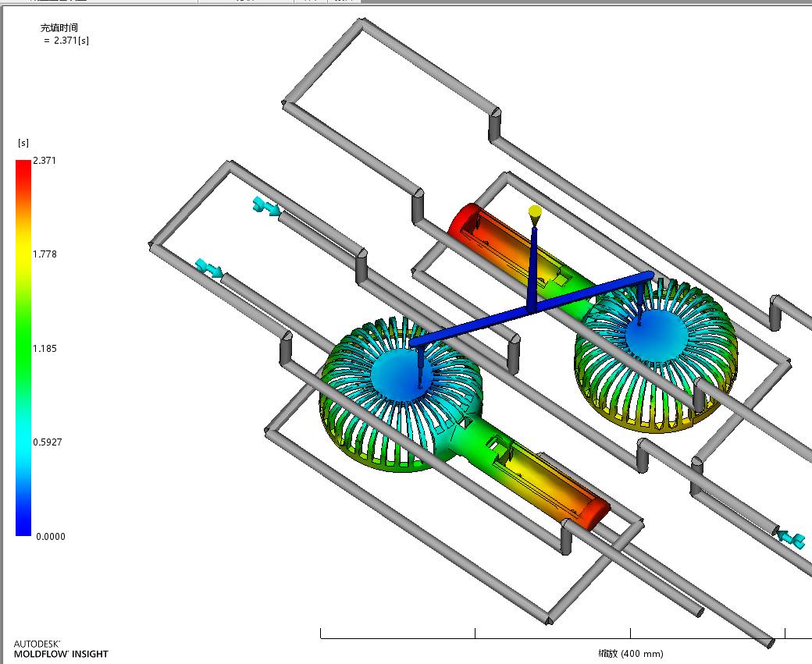Click the legend maximum value 2.371

pos(45,161)
